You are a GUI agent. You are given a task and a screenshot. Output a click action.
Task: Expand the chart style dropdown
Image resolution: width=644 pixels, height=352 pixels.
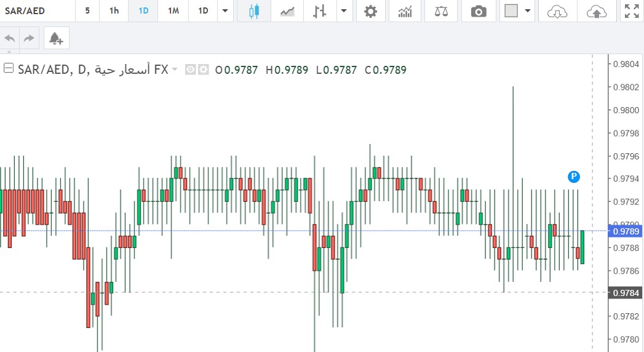pos(344,10)
